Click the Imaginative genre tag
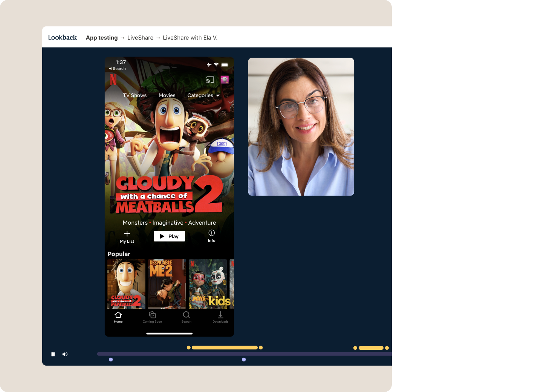This screenshot has width=541, height=392. click(168, 223)
